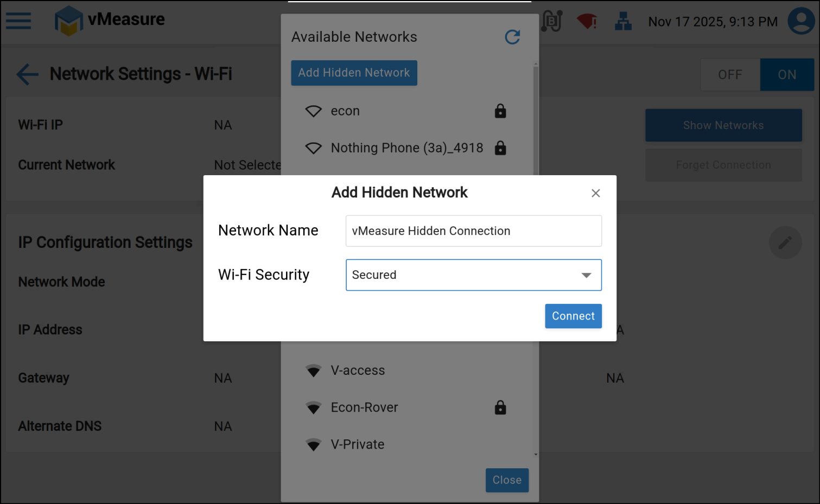Go back using the left arrow
Image resolution: width=820 pixels, height=504 pixels.
click(x=27, y=74)
